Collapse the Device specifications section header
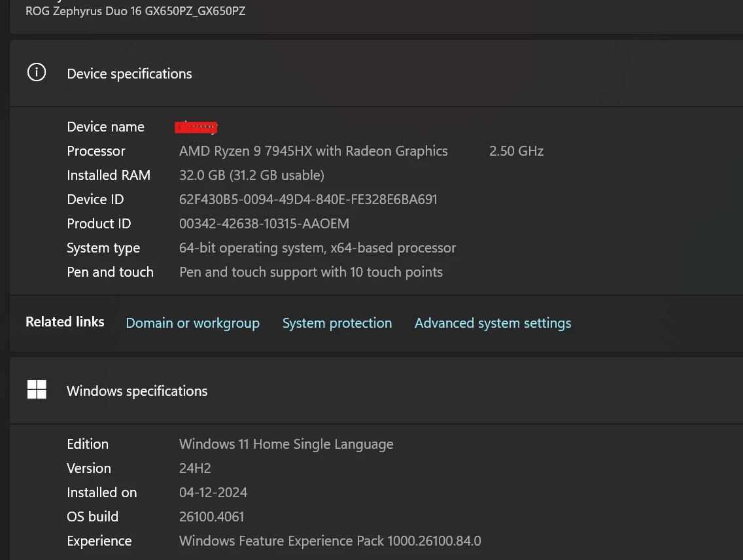Viewport: 743px width, 560px height. coord(376,73)
